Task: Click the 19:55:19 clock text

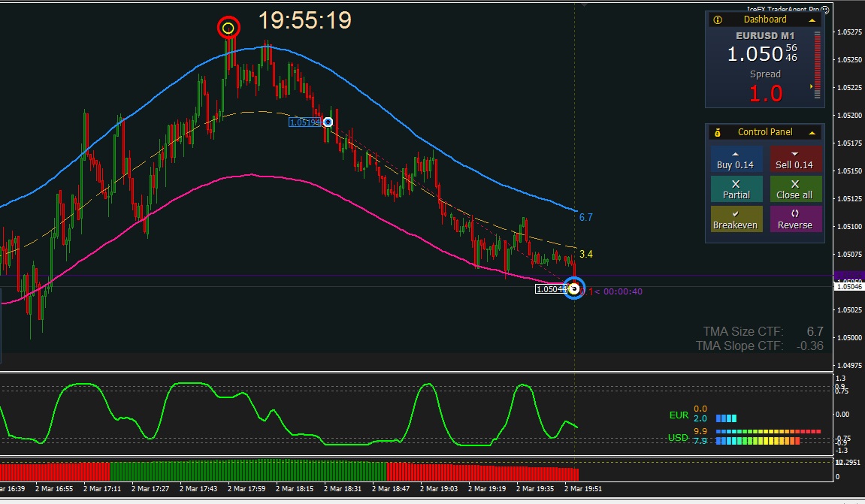Action: [x=305, y=20]
